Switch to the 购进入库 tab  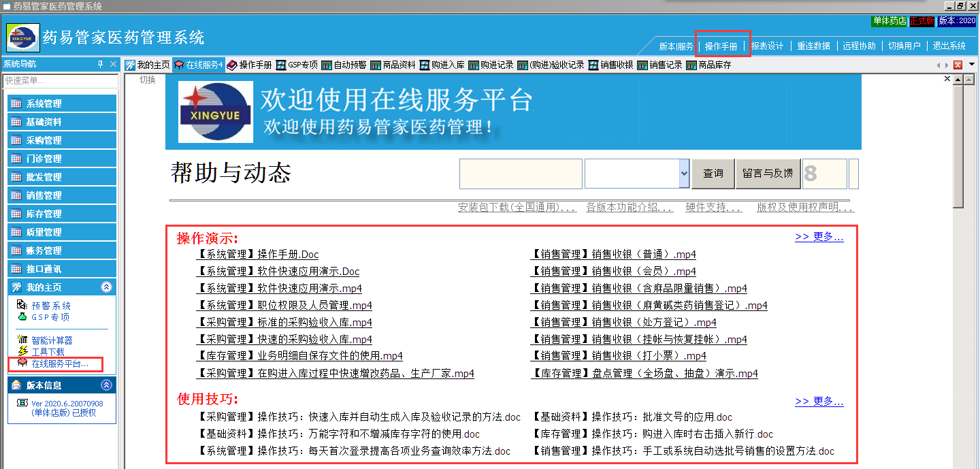click(x=442, y=65)
